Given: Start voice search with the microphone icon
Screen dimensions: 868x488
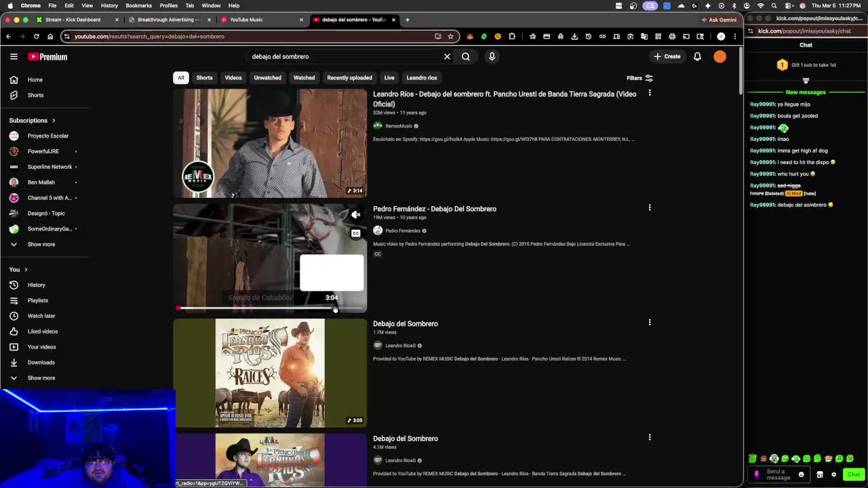Looking at the screenshot, I should 492,57.
